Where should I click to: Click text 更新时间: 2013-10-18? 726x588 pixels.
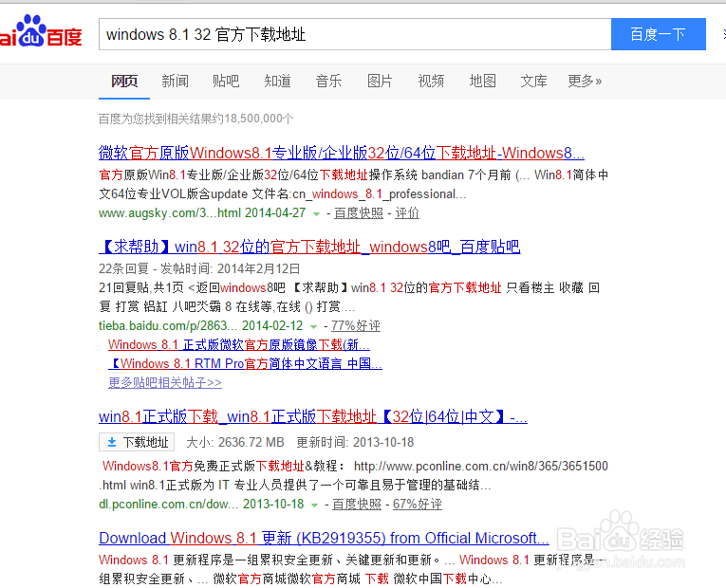pos(355,442)
